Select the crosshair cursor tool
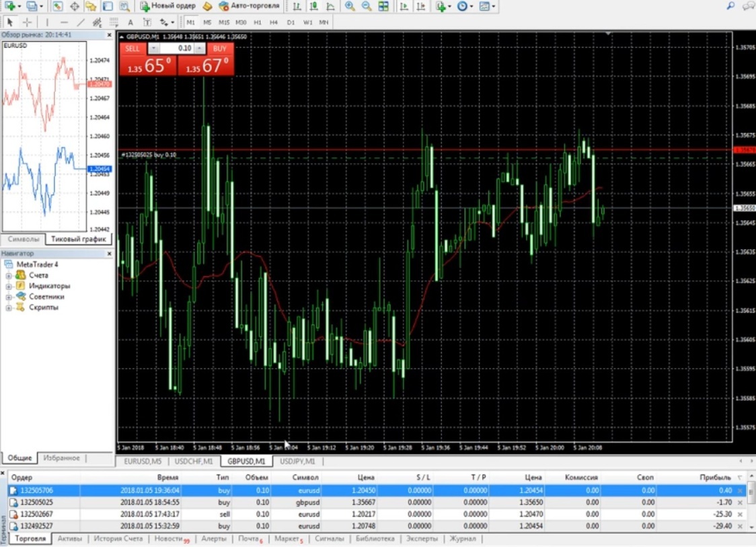Image resolution: width=756 pixels, height=547 pixels. tap(27, 22)
